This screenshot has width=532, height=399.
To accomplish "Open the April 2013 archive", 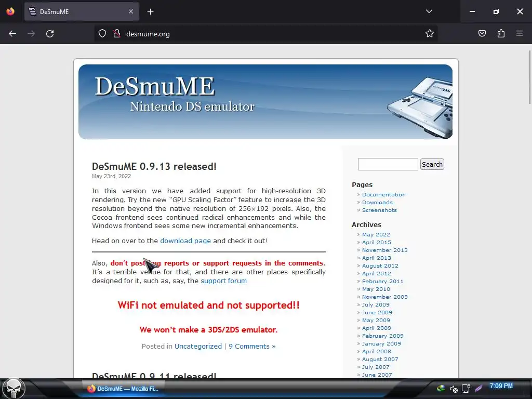I will pos(377,258).
